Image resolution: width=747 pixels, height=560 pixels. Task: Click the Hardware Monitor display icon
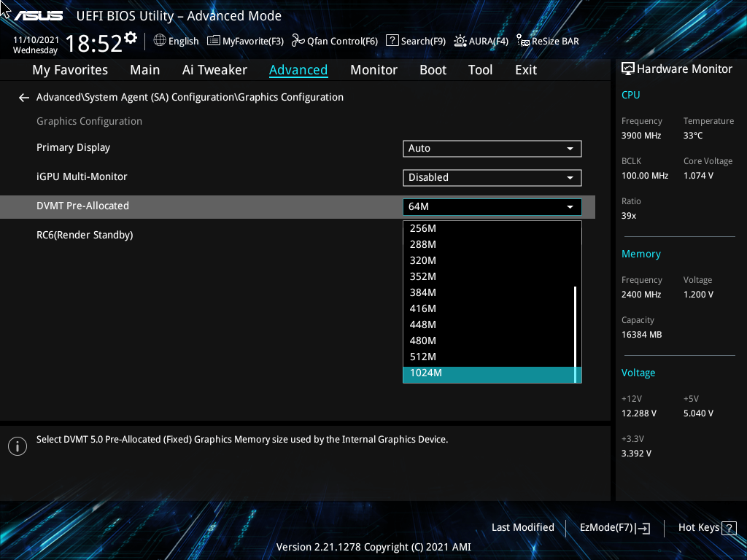628,69
